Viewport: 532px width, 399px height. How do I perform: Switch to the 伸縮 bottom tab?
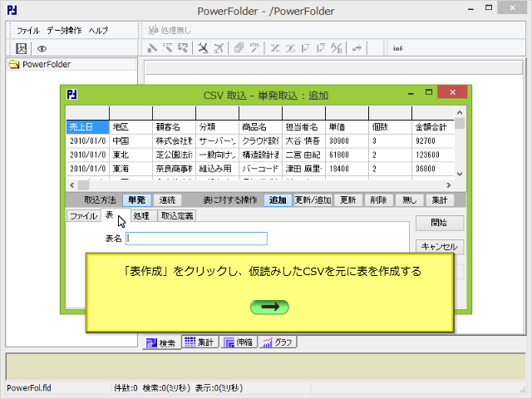239,342
